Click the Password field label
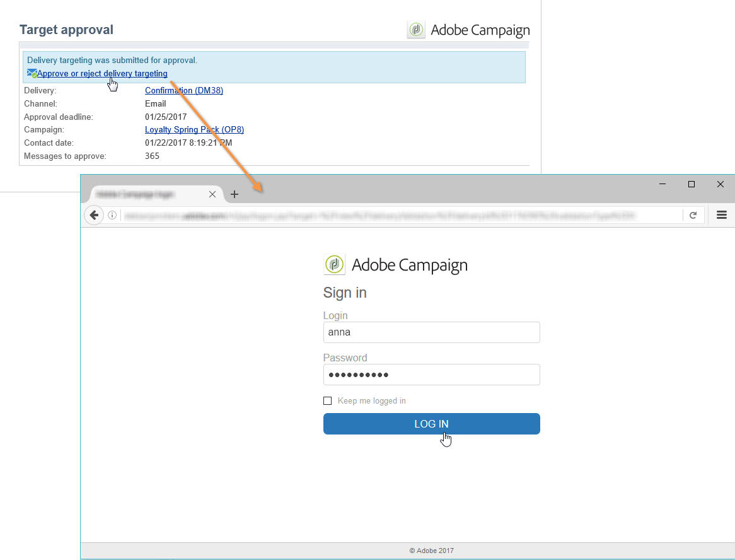The width and height of the screenshot is (735, 560). tap(345, 358)
